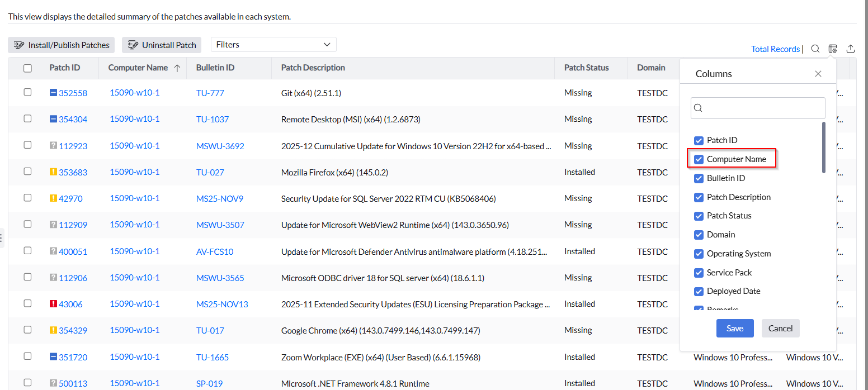The image size is (868, 390).
Task: Click status icon of patch 352558
Action: click(x=54, y=93)
